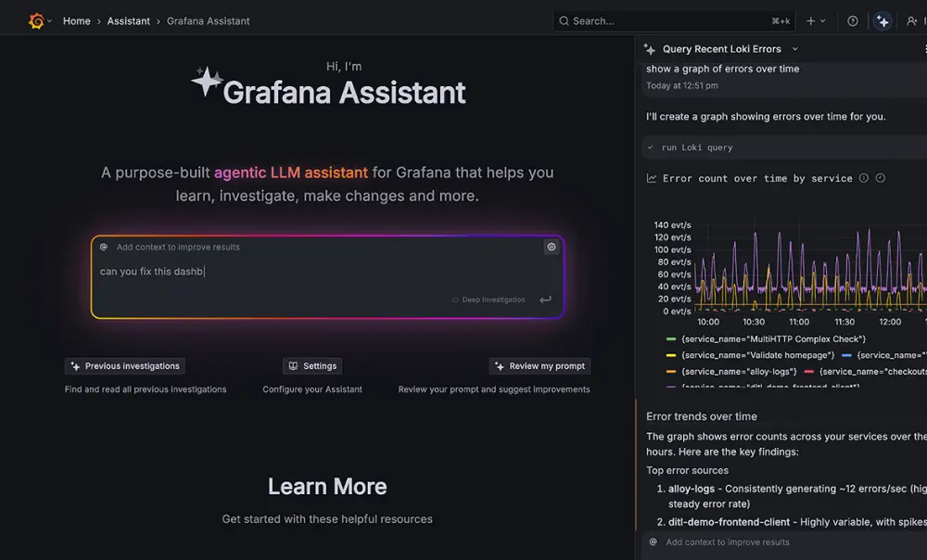This screenshot has width=927, height=560.
Task: Open the Grafana Assistant sparkle icon in top bar
Action: click(x=883, y=20)
